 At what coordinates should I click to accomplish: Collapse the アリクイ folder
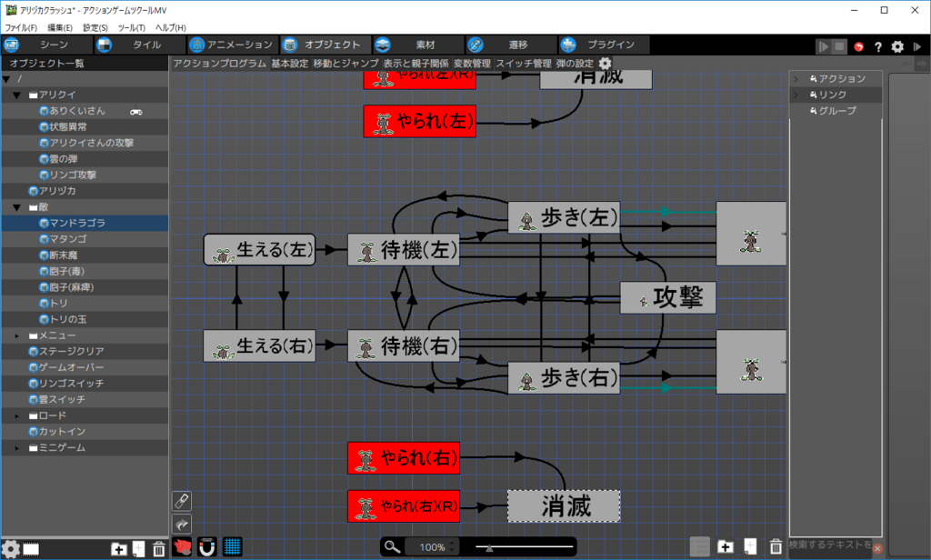point(16,95)
